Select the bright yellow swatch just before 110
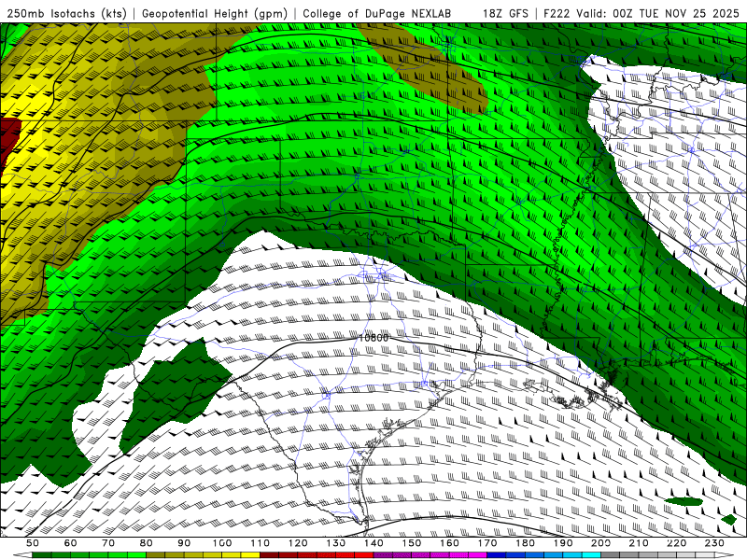747x560 pixels. tap(250, 555)
